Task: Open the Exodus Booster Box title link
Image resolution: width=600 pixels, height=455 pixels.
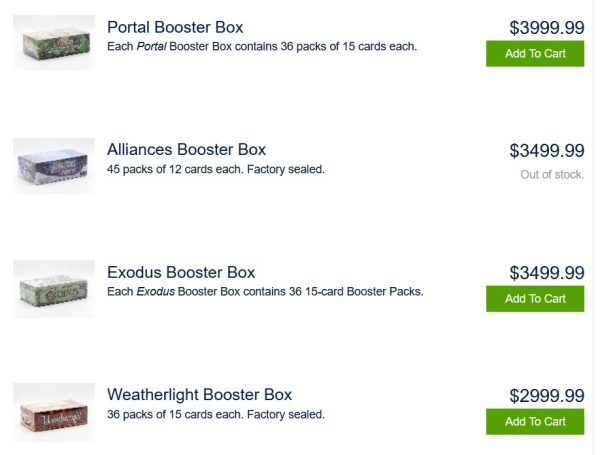Action: pos(181,272)
